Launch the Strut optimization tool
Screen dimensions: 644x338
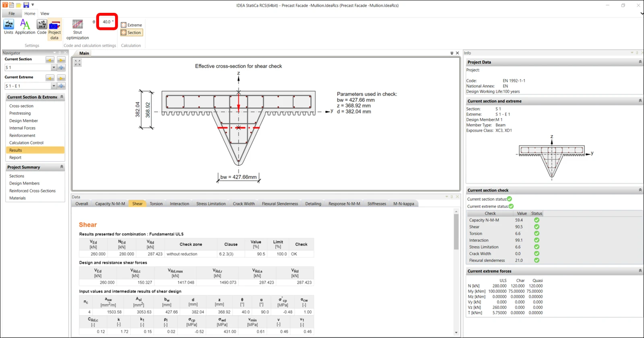pos(78,29)
